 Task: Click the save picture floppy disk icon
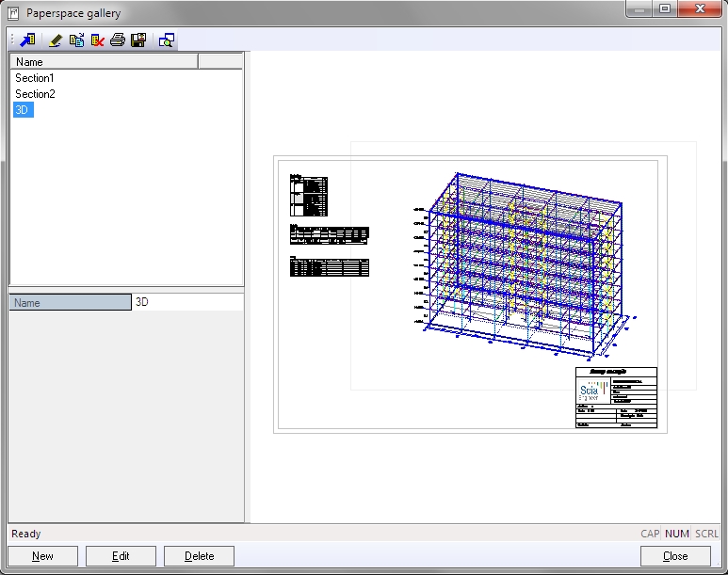pos(138,40)
